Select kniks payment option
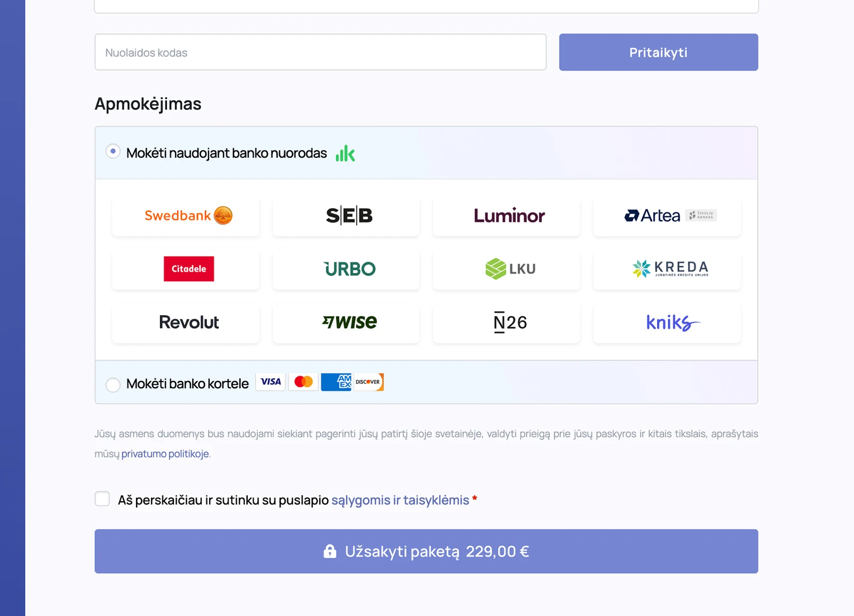This screenshot has width=854, height=616. [x=667, y=322]
